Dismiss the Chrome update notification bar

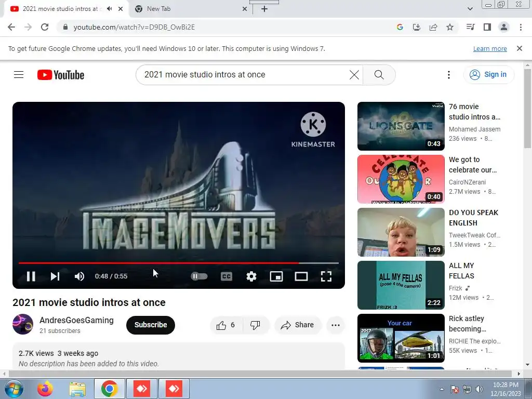click(x=520, y=48)
